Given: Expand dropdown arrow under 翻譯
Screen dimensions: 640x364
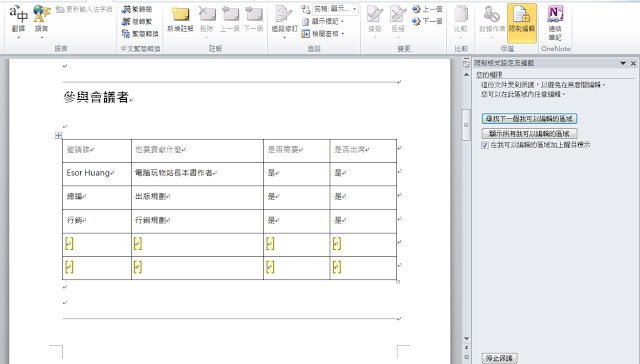Looking at the screenshot, I should point(18,37).
